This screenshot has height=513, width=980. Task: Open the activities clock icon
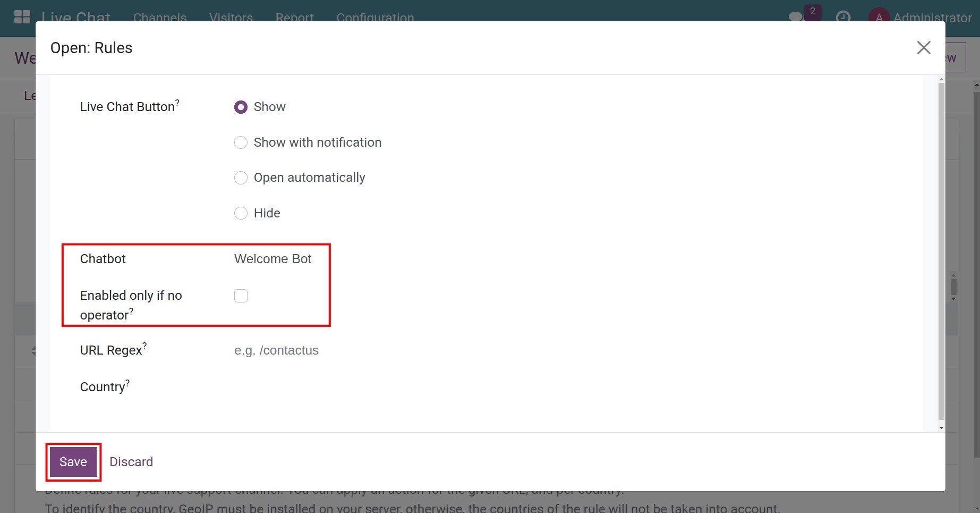tap(843, 17)
